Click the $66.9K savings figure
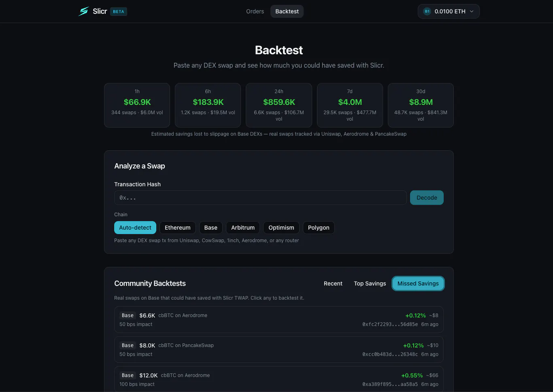Screen dimensions: 553x392 pyautogui.click(x=137, y=102)
